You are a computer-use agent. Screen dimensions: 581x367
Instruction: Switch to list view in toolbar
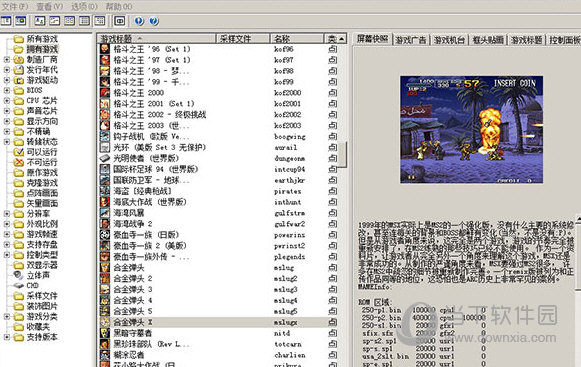[x=70, y=21]
